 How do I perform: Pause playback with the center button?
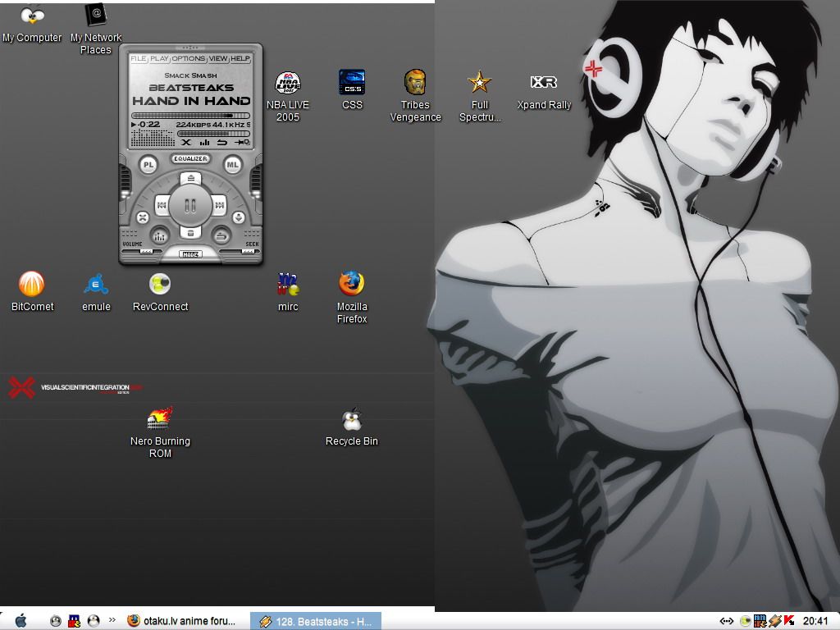pos(190,206)
